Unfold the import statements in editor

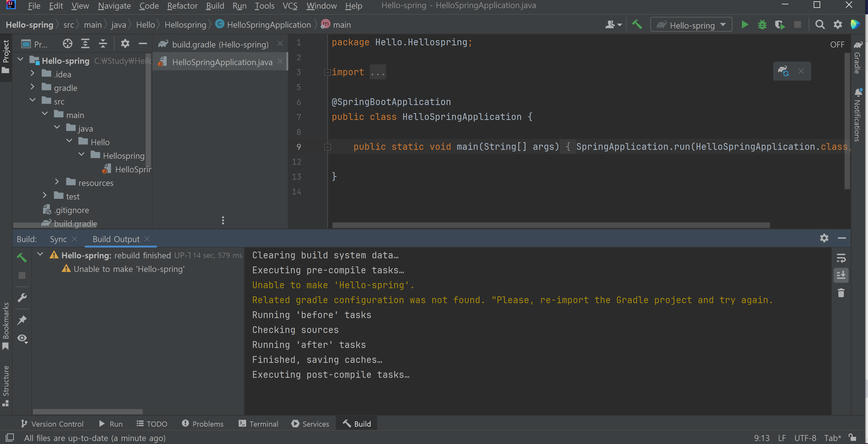coord(327,72)
